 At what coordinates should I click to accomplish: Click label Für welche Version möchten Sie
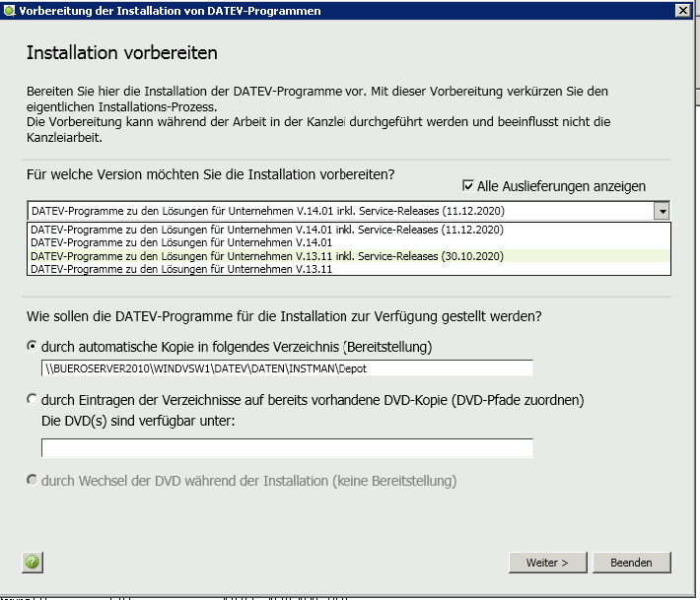point(210,174)
